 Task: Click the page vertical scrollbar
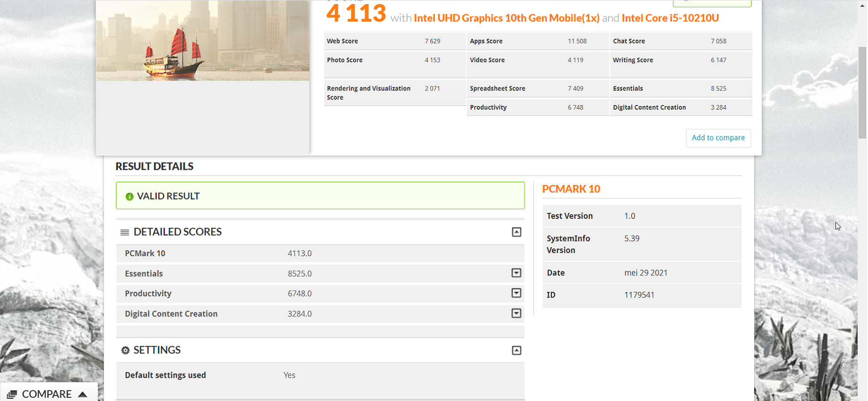(862, 92)
